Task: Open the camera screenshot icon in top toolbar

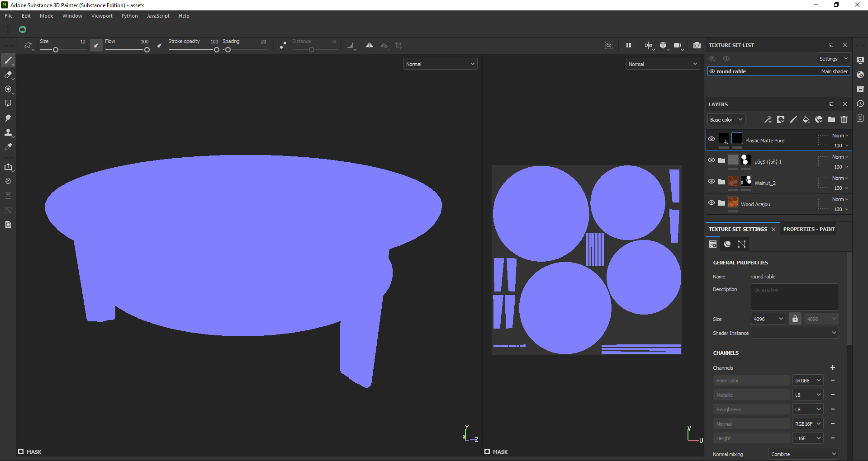Action: click(697, 45)
